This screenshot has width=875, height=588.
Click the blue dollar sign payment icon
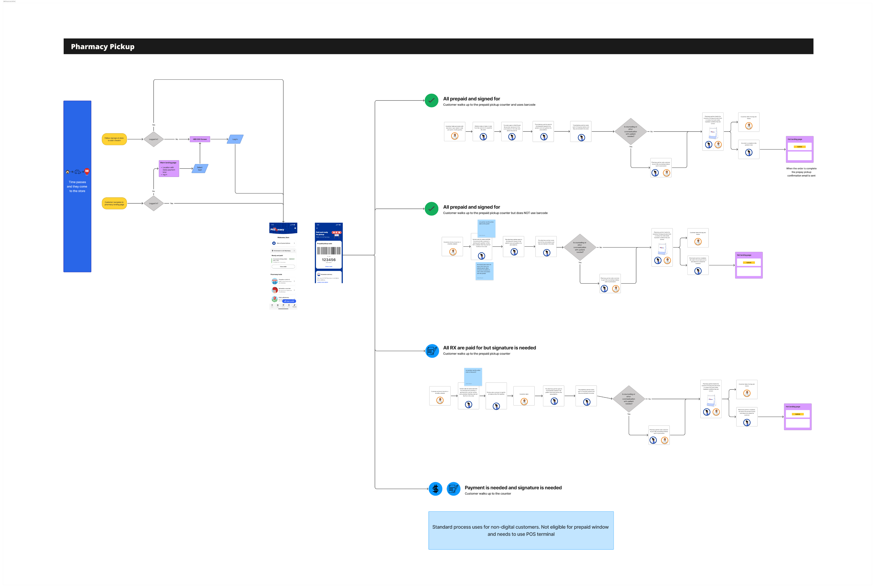click(435, 489)
